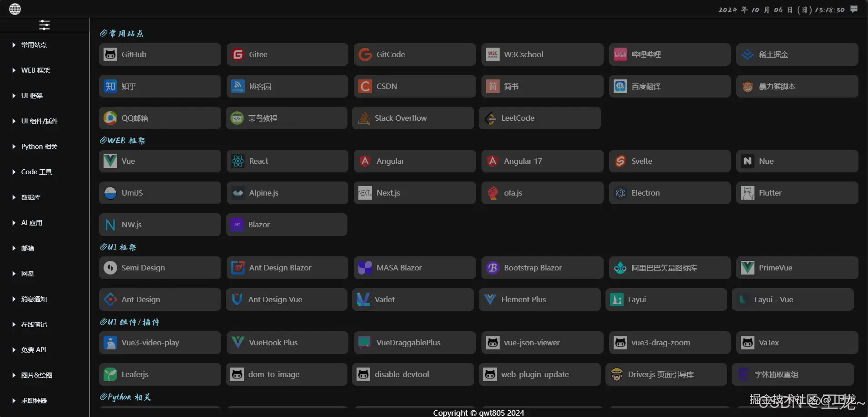Click the GitCode logo icon
This screenshot has width=868, height=417.
click(x=365, y=54)
